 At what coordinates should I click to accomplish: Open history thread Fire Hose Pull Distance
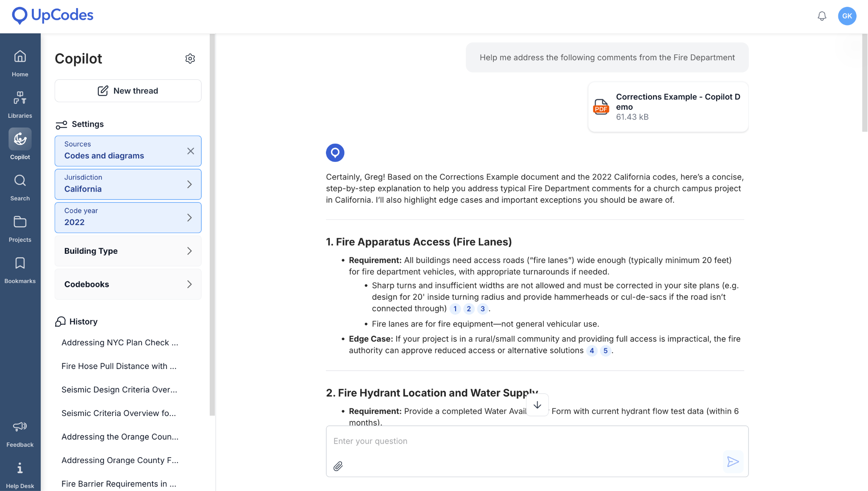coord(119,366)
